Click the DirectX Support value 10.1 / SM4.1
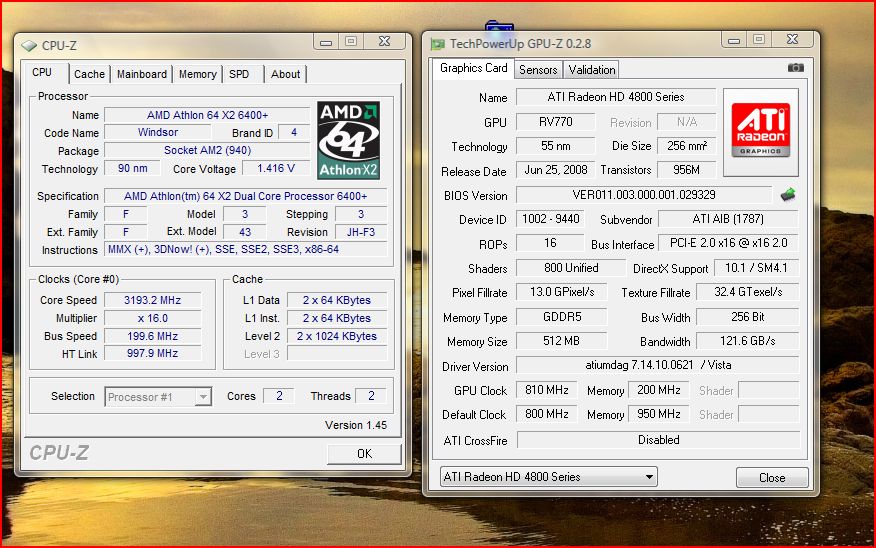 (756, 268)
